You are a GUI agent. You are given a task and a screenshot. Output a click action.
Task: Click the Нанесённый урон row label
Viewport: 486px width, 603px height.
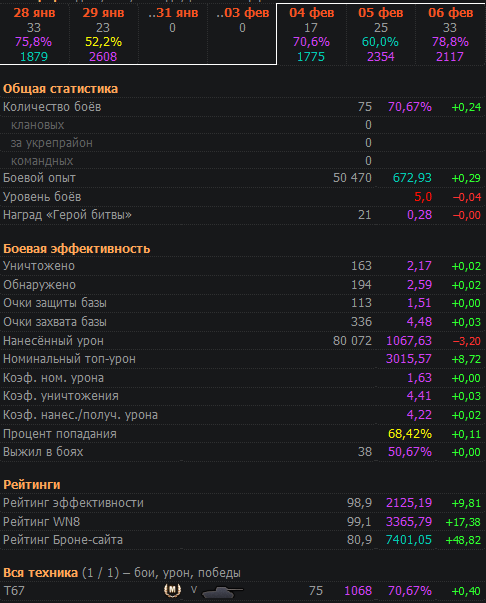[53, 341]
